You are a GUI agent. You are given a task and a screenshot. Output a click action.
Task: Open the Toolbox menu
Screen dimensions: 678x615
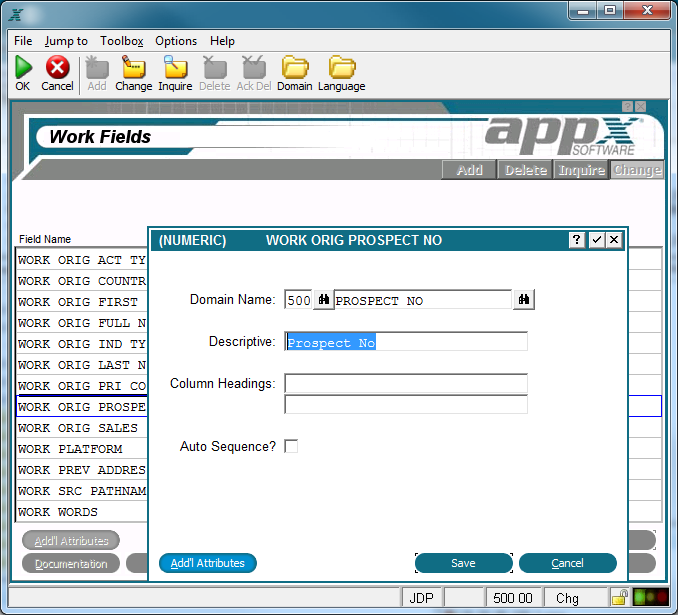pyautogui.click(x=122, y=41)
